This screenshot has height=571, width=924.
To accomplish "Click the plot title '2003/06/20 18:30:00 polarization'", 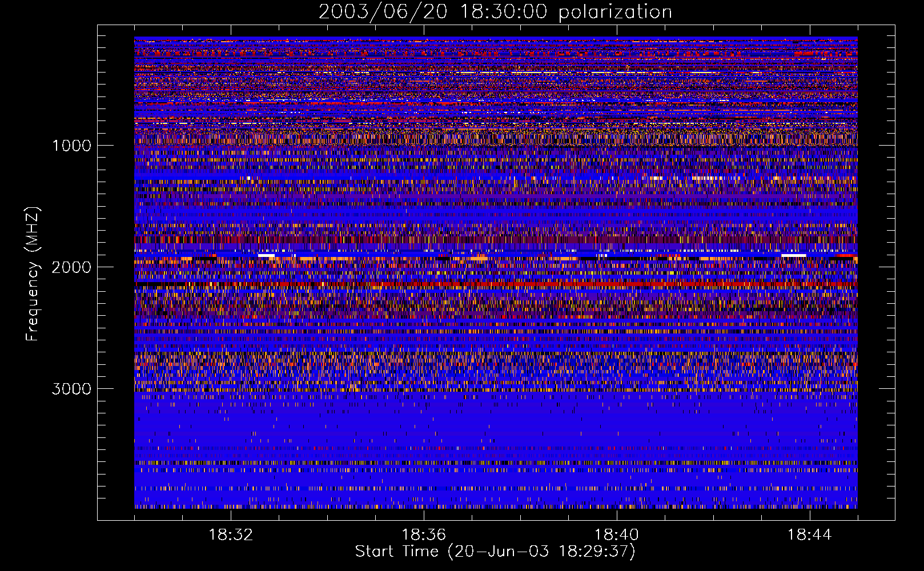I will pyautogui.click(x=495, y=12).
